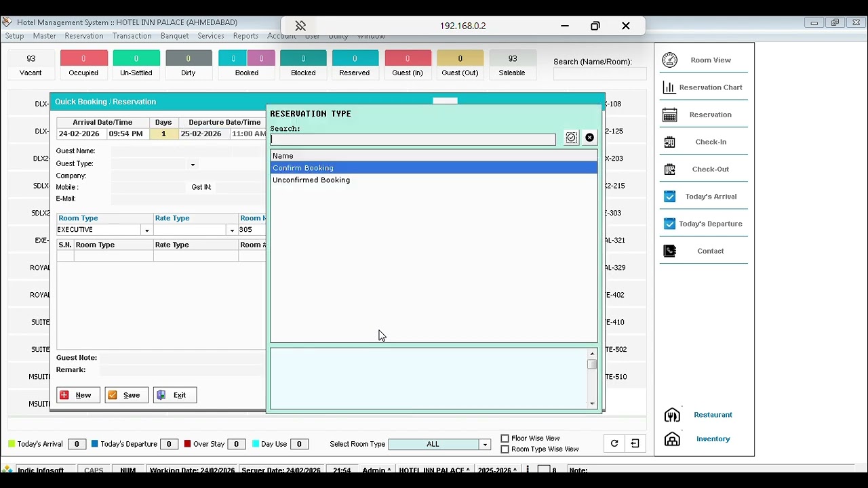The image size is (868, 488).
Task: Exit the Quick Booking dialog
Action: click(x=176, y=395)
